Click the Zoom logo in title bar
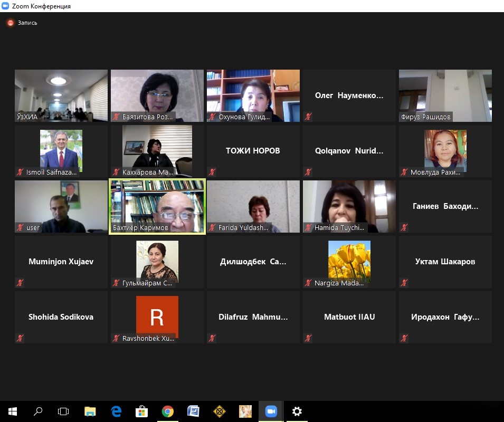The image size is (504, 422). pyautogui.click(x=6, y=6)
